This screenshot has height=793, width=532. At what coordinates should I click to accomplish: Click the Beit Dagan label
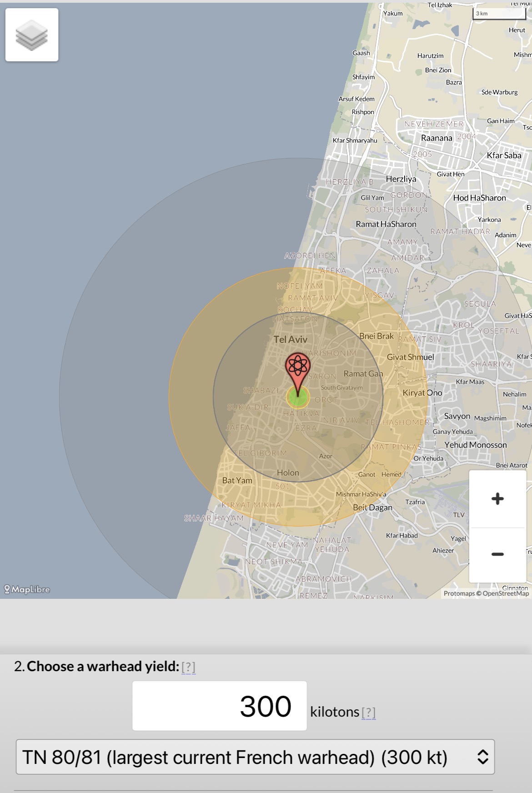tap(372, 507)
